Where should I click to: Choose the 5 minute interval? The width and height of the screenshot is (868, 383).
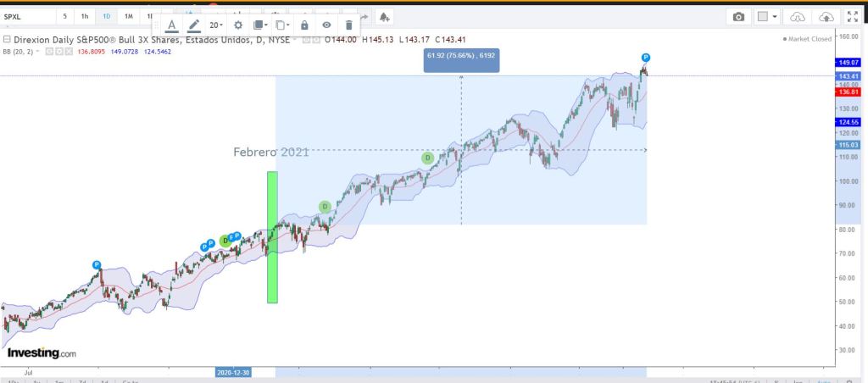[65, 17]
